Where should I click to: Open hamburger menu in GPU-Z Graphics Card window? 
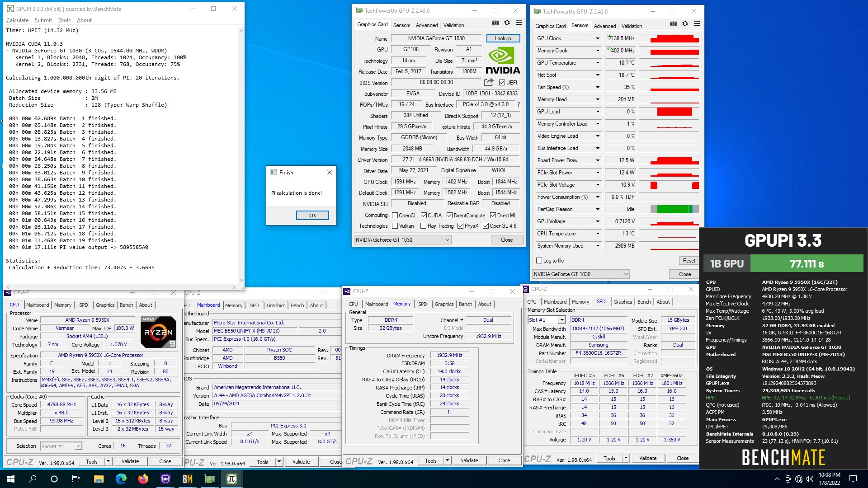click(519, 23)
